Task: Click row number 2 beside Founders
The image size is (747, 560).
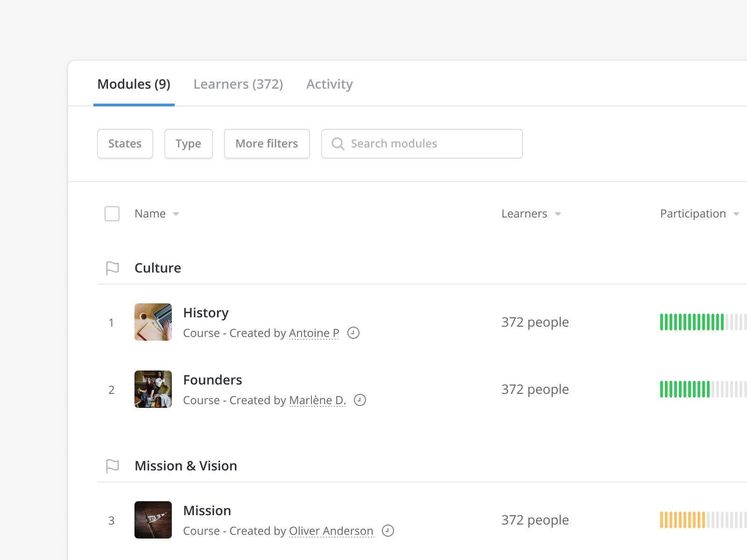Action: point(111,390)
